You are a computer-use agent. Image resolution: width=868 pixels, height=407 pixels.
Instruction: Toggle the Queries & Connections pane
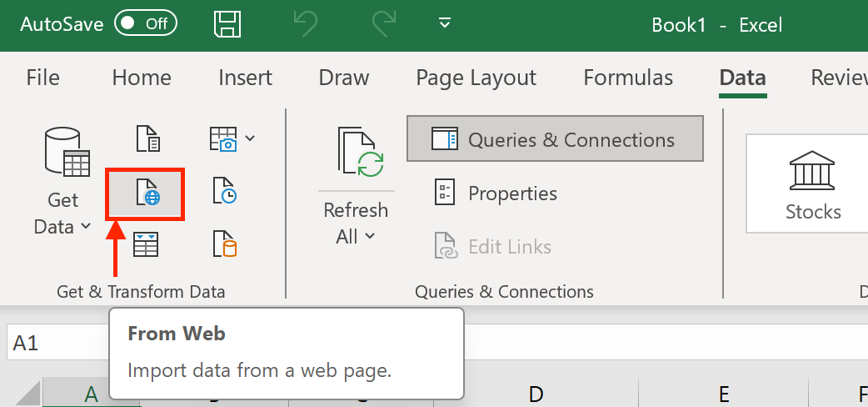pyautogui.click(x=556, y=138)
